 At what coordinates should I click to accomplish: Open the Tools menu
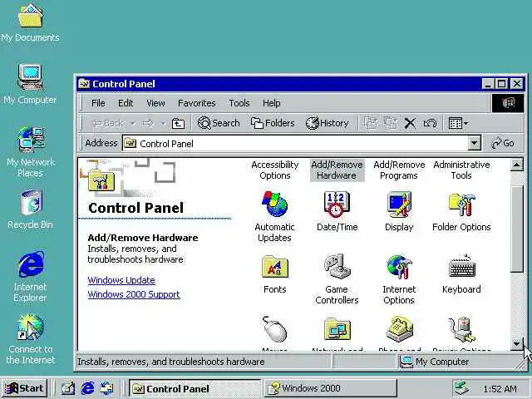[239, 103]
